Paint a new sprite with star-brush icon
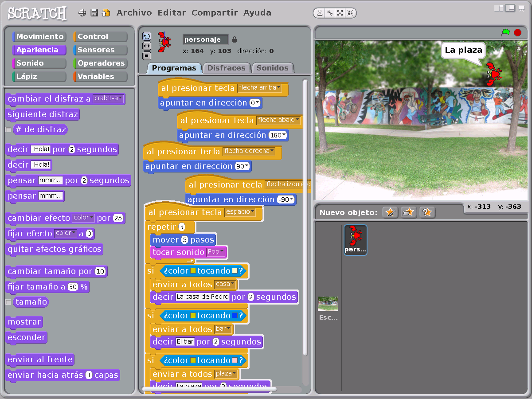Screen dimensions: 532x399 [390, 212]
